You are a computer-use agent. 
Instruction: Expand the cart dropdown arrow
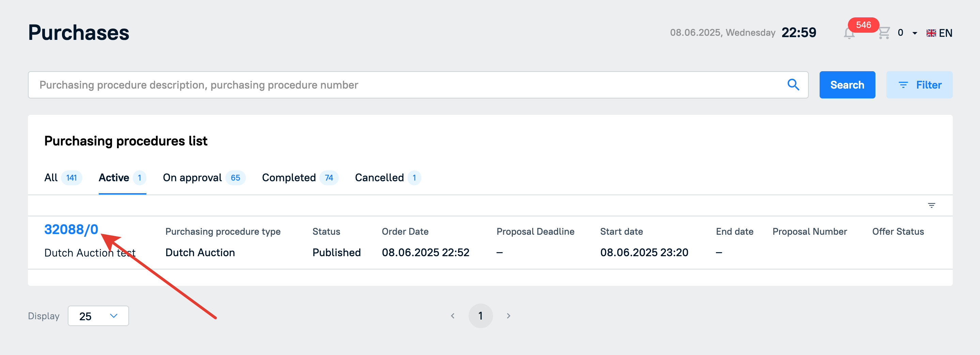[915, 33]
